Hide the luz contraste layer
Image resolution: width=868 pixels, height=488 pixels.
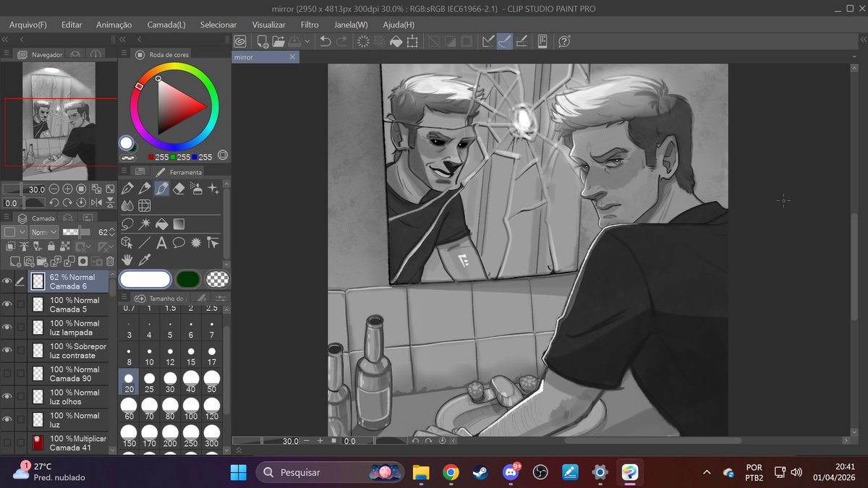click(x=7, y=351)
